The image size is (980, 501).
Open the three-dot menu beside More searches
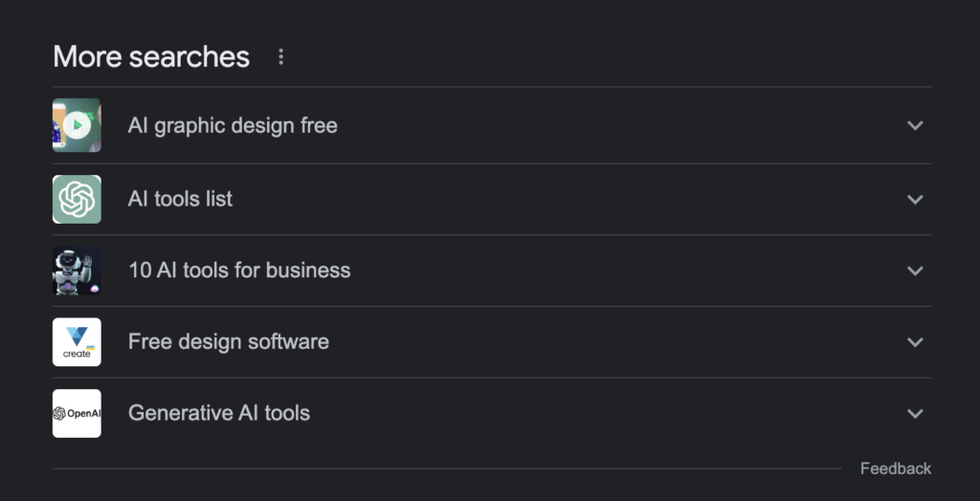(x=280, y=56)
